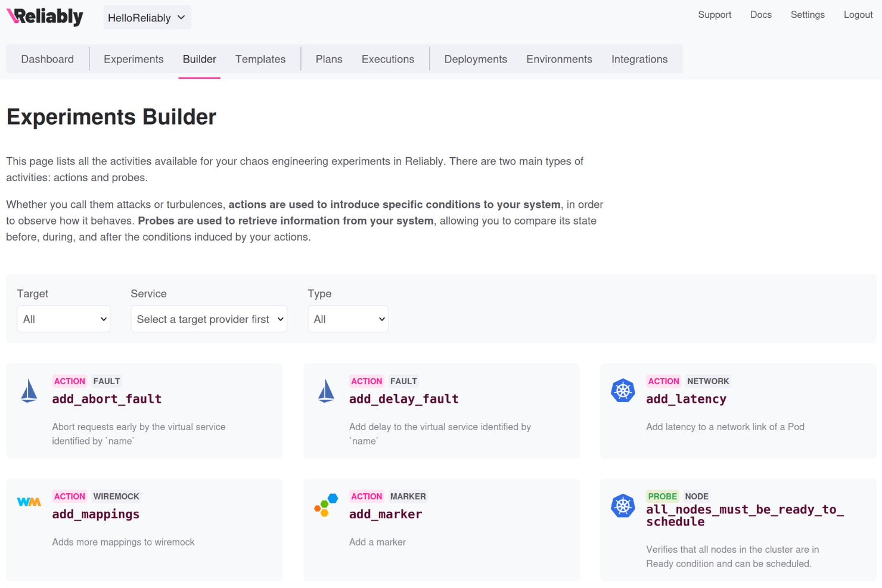Viewport: 882px width, 588px height.
Task: Open the add_mappings activity
Action: click(95, 514)
